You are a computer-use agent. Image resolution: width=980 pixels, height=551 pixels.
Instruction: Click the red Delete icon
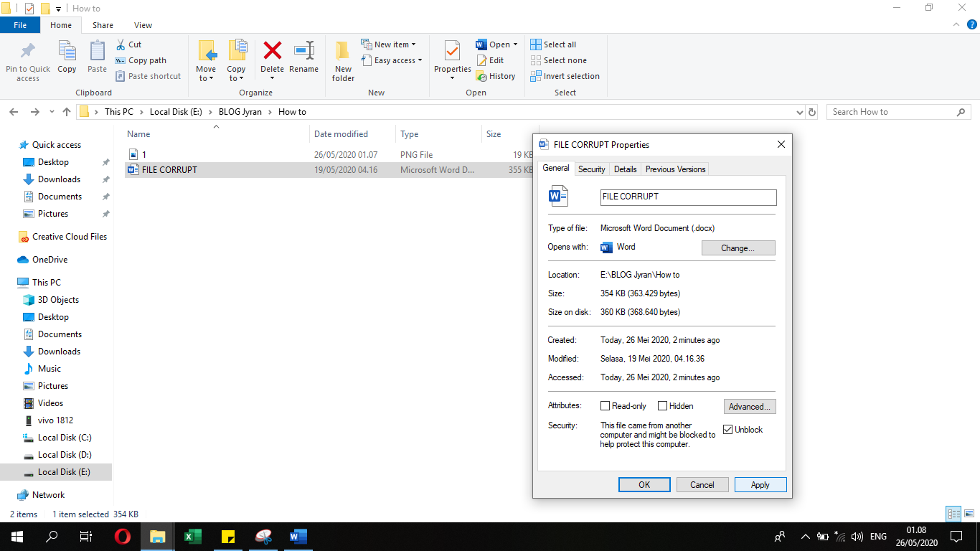coord(272,50)
